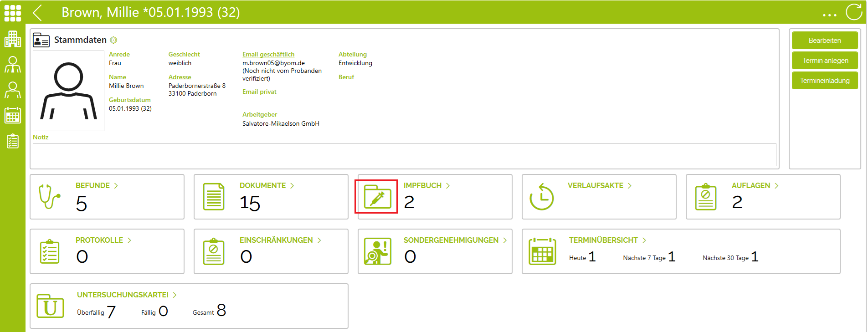Expand the TERMINÜBERSICHT chevron
Image resolution: width=868 pixels, height=332 pixels.
tap(644, 240)
